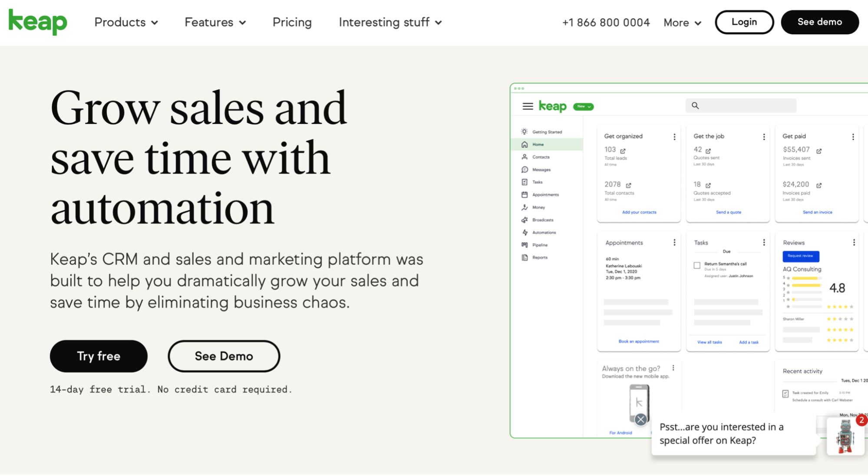Open the Interesting stuff menu
Screen dimensions: 868x476
tap(390, 22)
